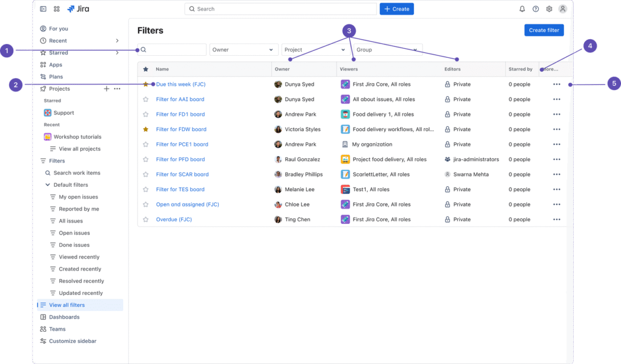Collapse sidebar using the top-left panel icon
The image size is (621, 364).
tap(43, 9)
